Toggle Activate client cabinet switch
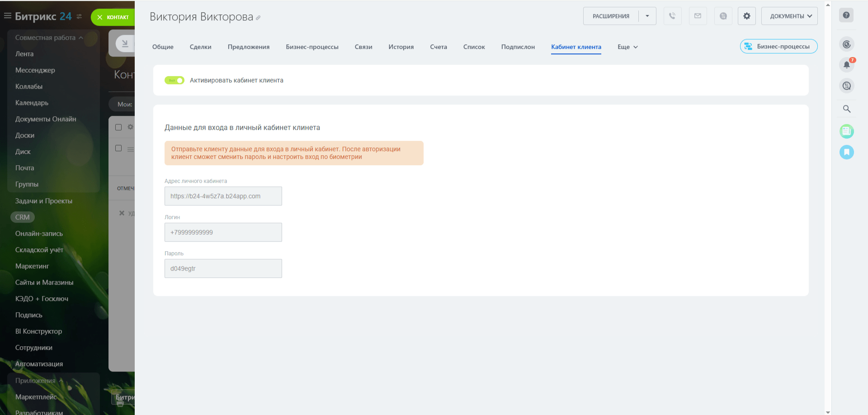The height and width of the screenshot is (415, 868). point(175,80)
